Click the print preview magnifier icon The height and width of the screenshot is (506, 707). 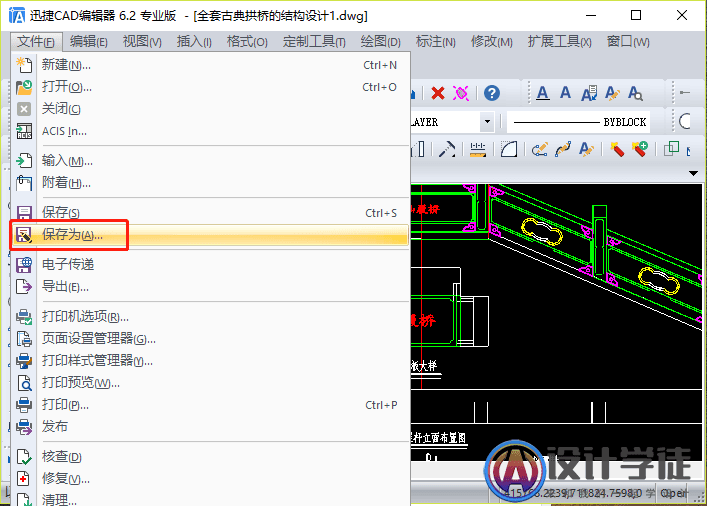24,383
